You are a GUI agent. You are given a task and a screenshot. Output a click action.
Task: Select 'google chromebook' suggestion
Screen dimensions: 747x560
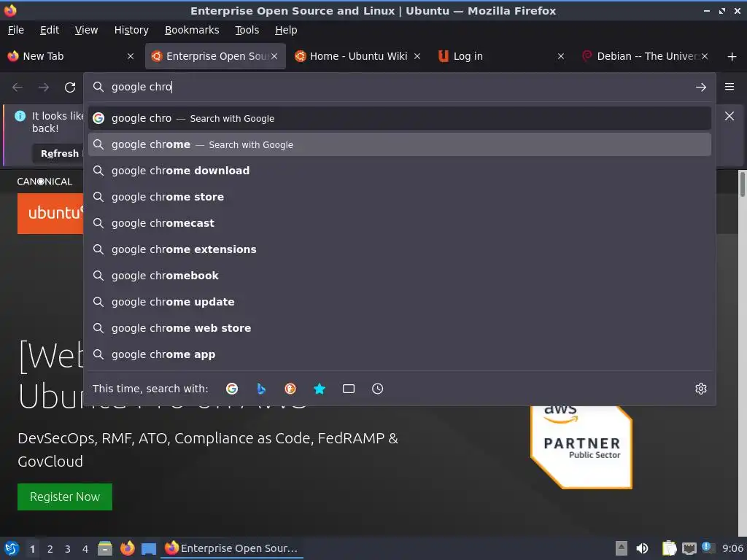pos(400,275)
